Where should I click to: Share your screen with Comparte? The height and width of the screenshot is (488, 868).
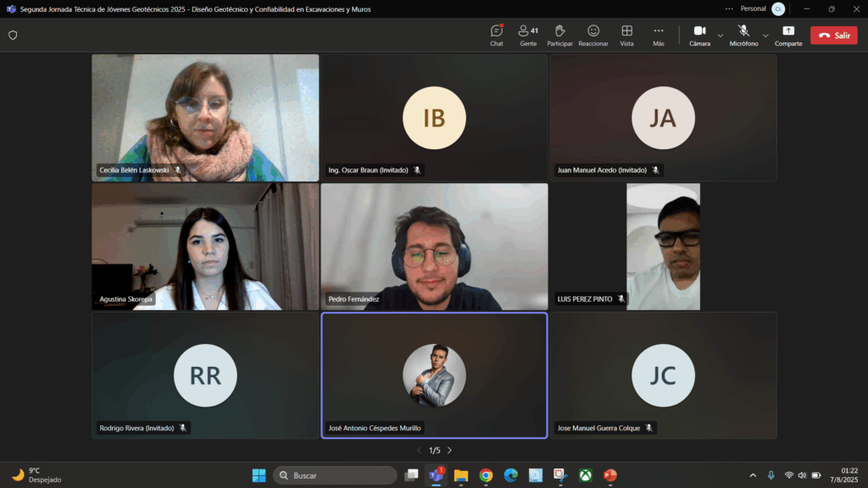point(788,35)
